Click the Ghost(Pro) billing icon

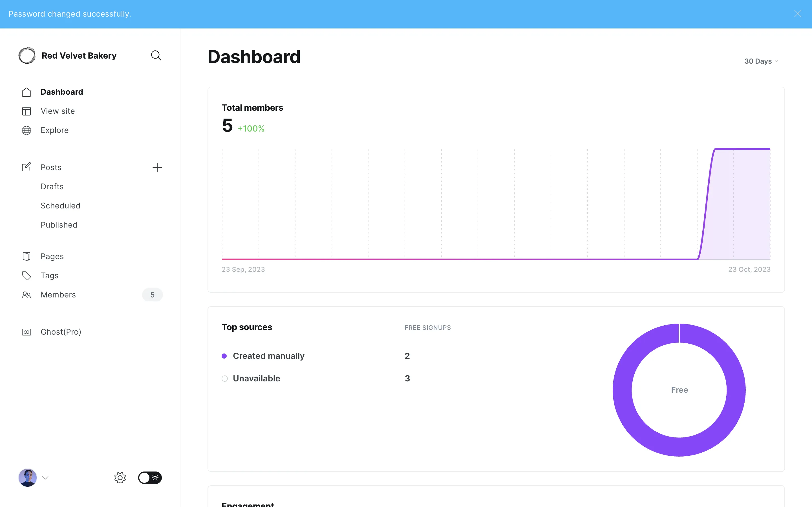[27, 332]
